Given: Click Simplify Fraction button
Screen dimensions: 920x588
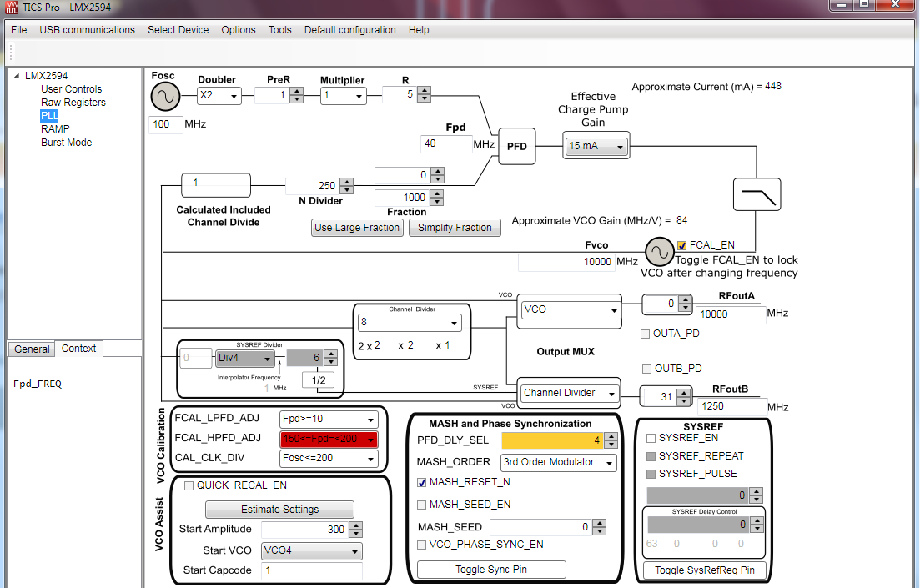Looking at the screenshot, I should (x=455, y=228).
